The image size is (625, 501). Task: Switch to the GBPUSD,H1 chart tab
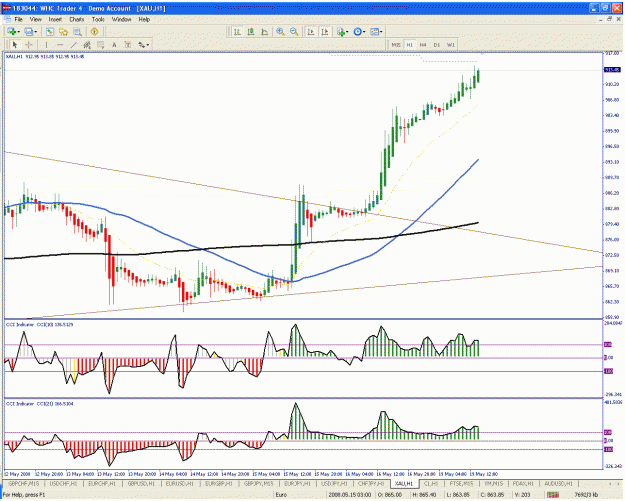(x=141, y=483)
